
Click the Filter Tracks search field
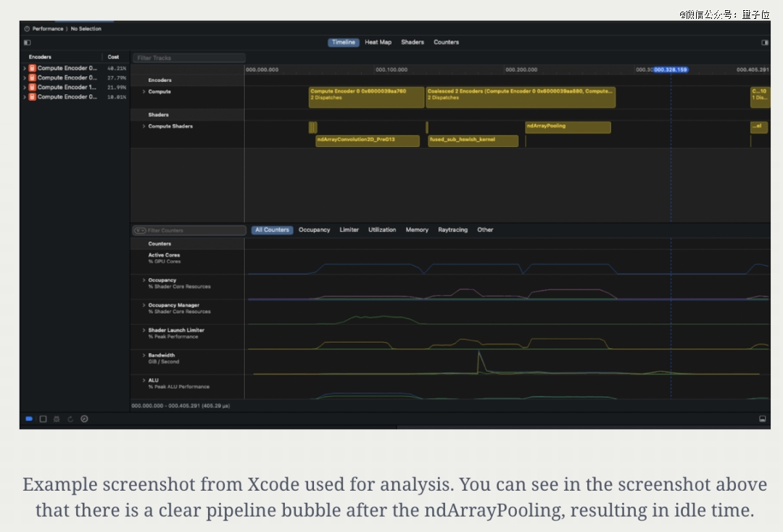click(x=189, y=58)
